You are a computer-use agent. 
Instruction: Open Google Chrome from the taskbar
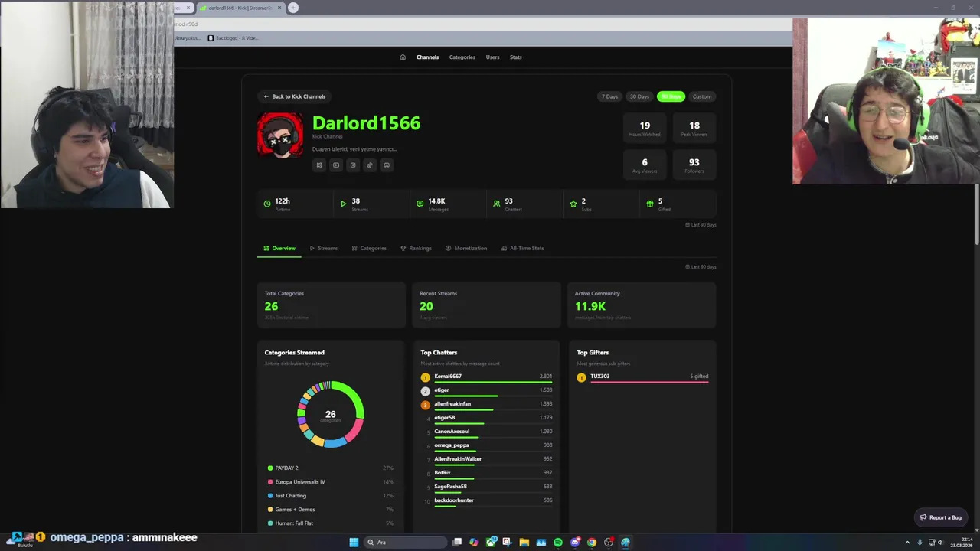pyautogui.click(x=592, y=542)
